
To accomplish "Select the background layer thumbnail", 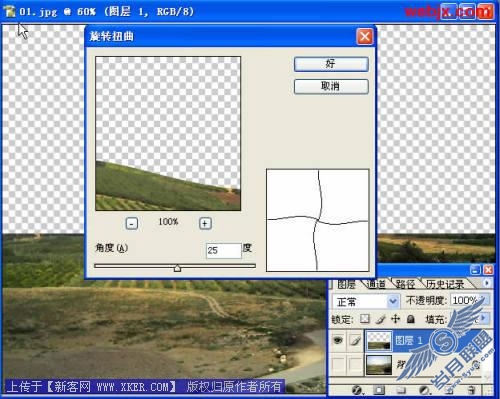I will point(379,365).
